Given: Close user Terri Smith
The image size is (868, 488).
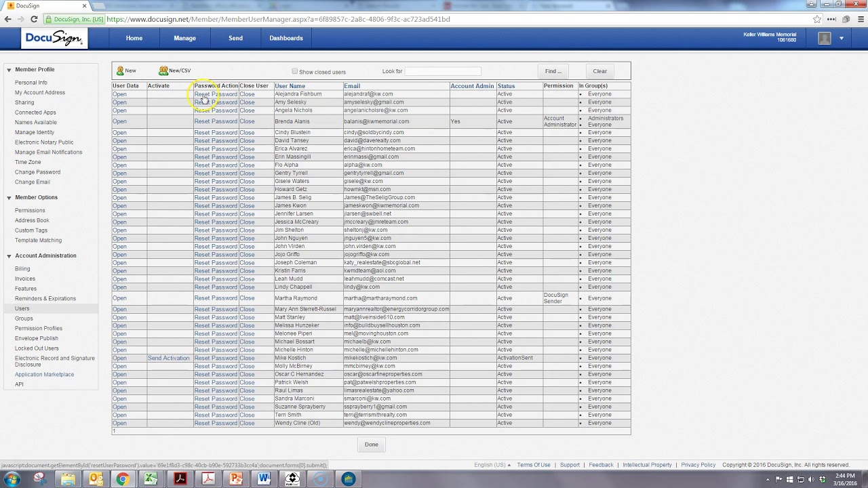Looking at the screenshot, I should [x=247, y=415].
